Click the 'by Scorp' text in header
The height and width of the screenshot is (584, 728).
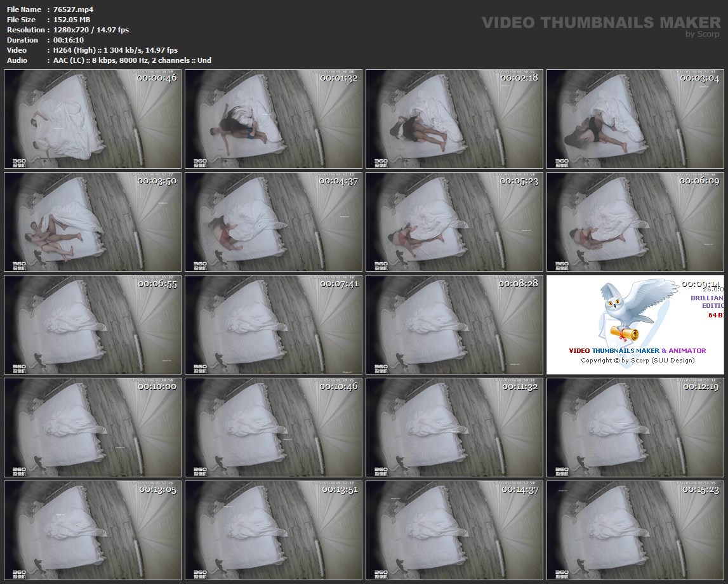pos(703,34)
